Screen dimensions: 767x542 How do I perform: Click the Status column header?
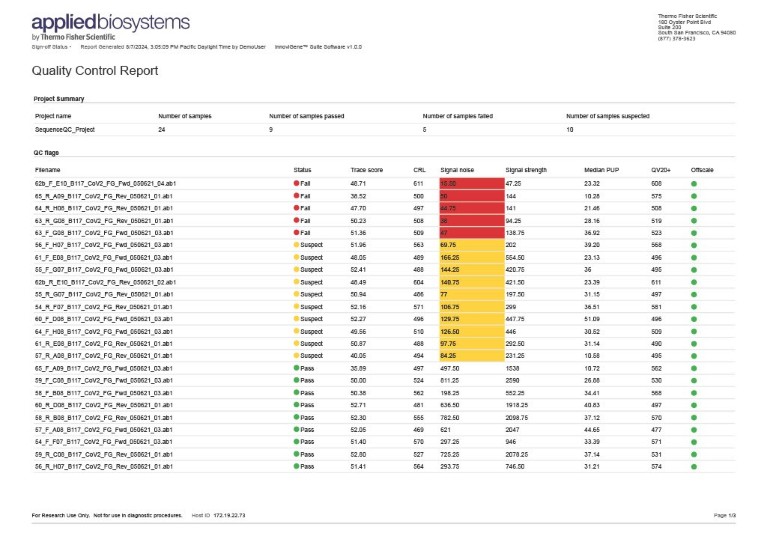(302, 170)
